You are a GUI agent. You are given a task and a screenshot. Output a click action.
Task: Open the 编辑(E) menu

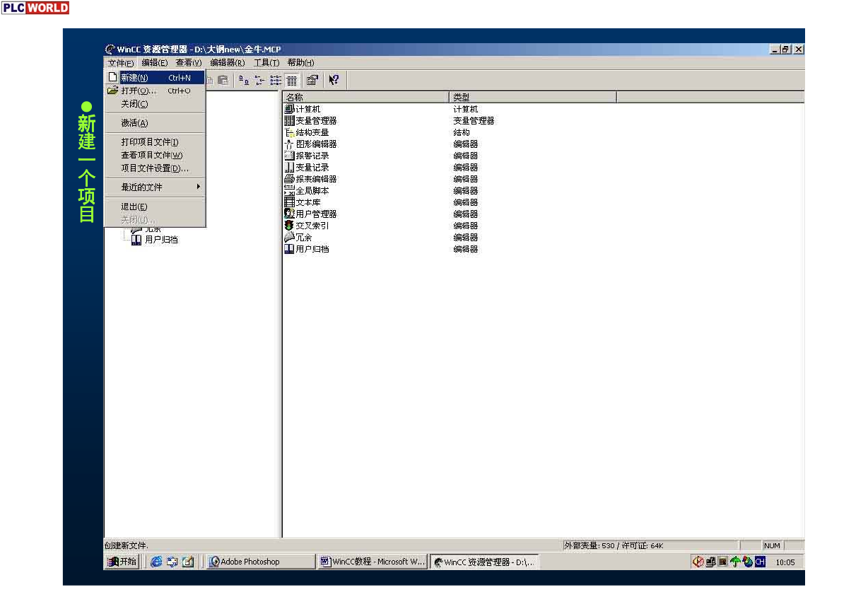(155, 63)
